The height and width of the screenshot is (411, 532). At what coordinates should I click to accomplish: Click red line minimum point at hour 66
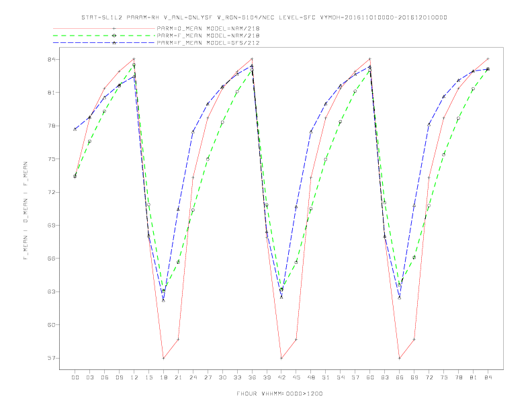click(x=400, y=358)
